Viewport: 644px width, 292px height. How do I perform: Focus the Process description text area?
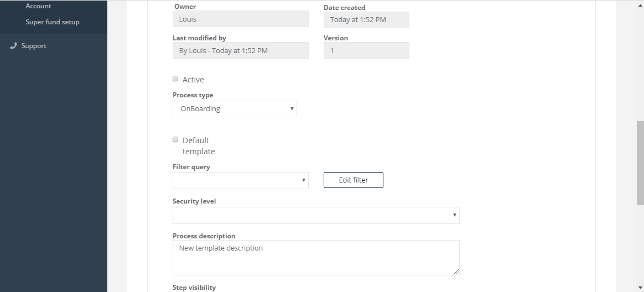tap(316, 258)
